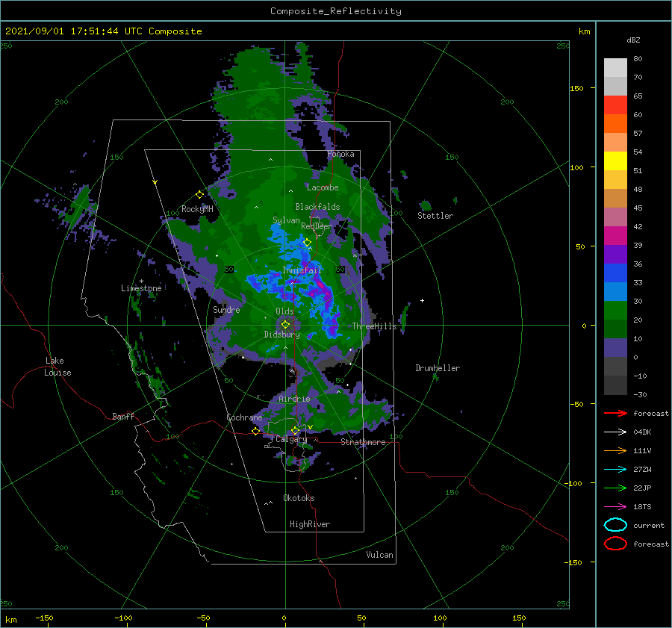Click the Stettler city label
Viewport: 672px width, 628px height.
(x=435, y=216)
